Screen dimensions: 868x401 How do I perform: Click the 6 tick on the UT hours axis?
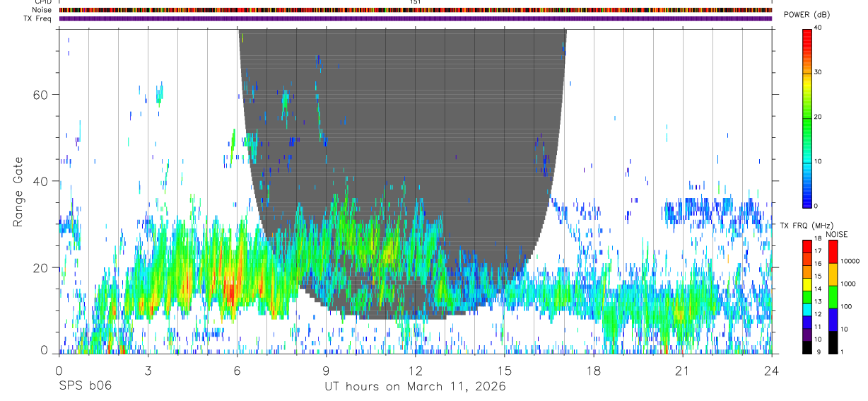point(237,370)
